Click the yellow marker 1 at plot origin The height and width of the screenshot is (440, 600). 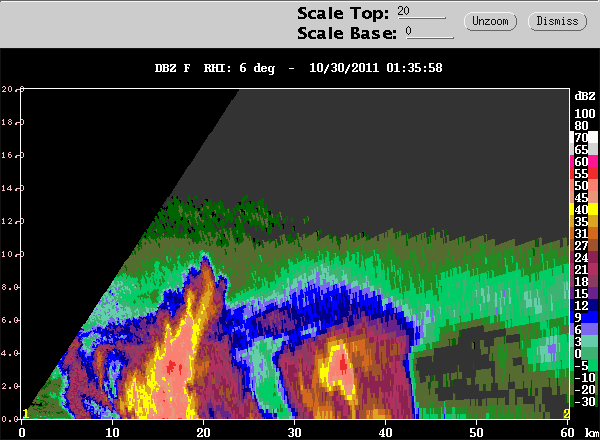tap(26, 414)
